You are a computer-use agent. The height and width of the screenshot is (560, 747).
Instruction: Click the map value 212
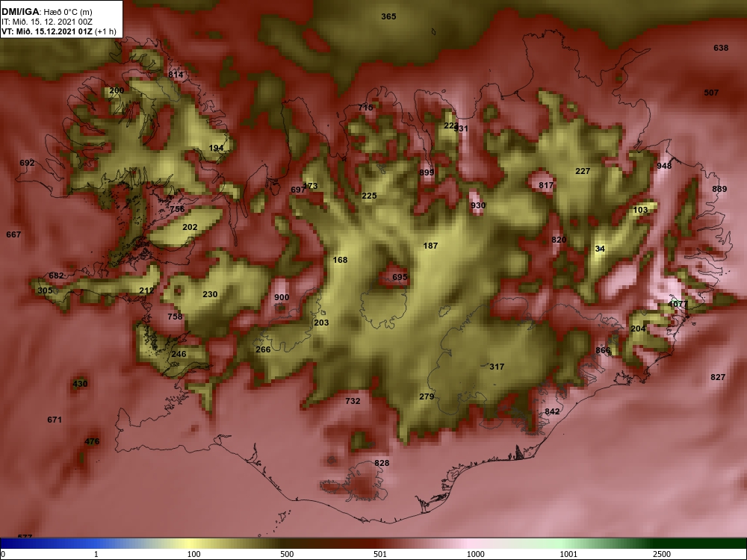tap(146, 290)
